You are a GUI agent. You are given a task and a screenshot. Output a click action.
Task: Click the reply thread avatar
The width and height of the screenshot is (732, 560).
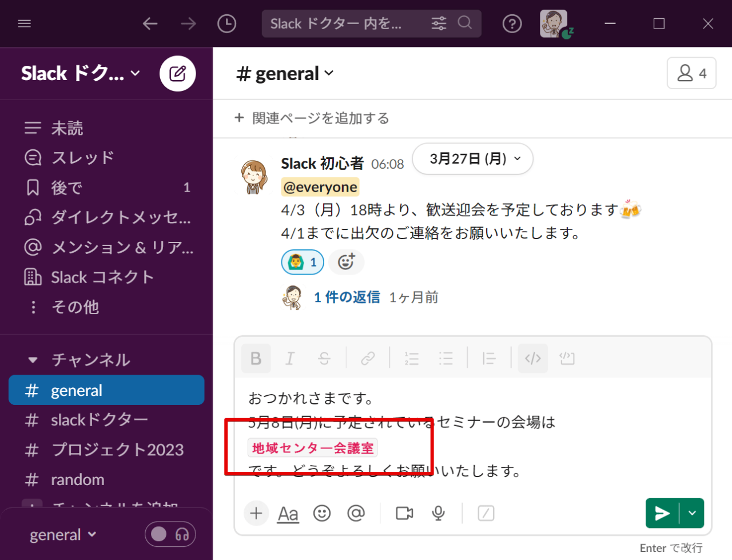point(292,297)
